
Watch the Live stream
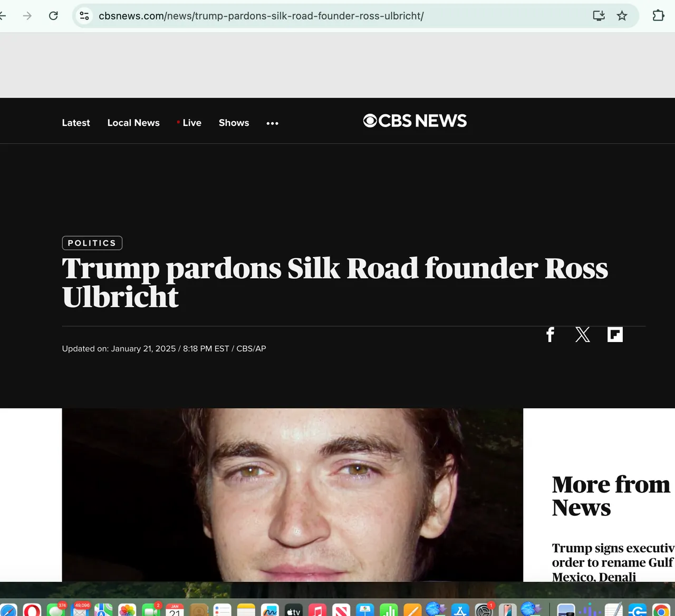tap(189, 123)
